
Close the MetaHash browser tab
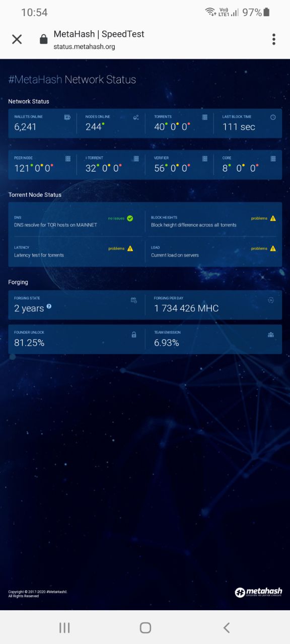[x=17, y=39]
